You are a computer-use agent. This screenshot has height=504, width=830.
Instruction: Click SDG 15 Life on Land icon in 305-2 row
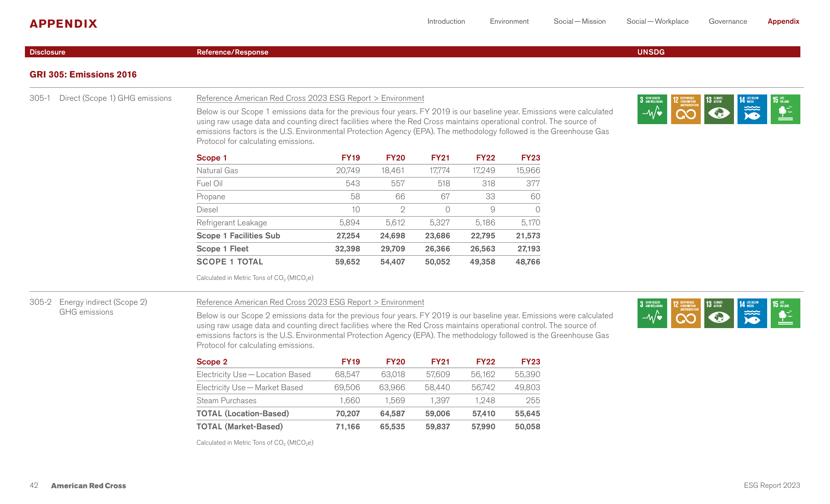click(785, 313)
